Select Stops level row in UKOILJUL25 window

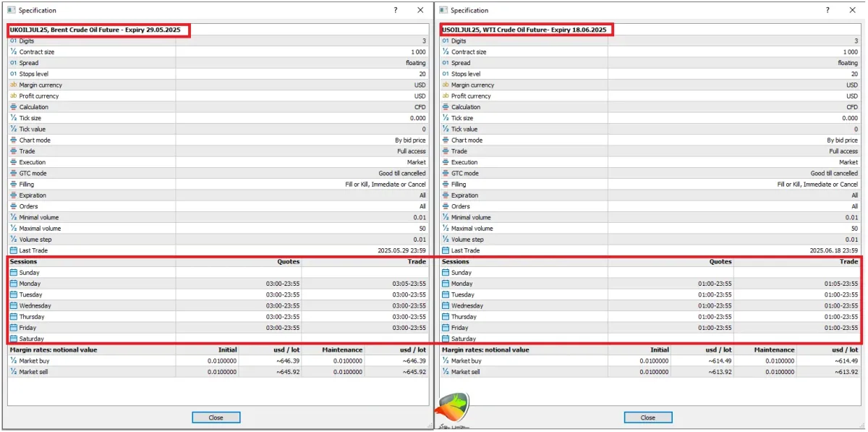(218, 74)
